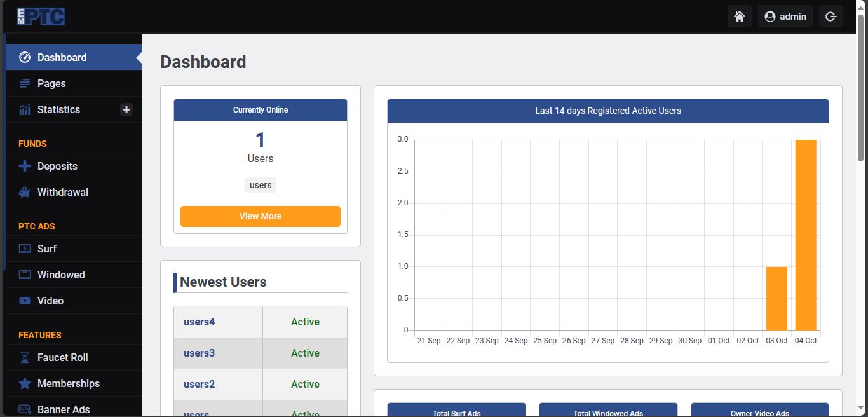Image resolution: width=868 pixels, height=417 pixels.
Task: Click the Surf ads icon
Action: tap(25, 249)
